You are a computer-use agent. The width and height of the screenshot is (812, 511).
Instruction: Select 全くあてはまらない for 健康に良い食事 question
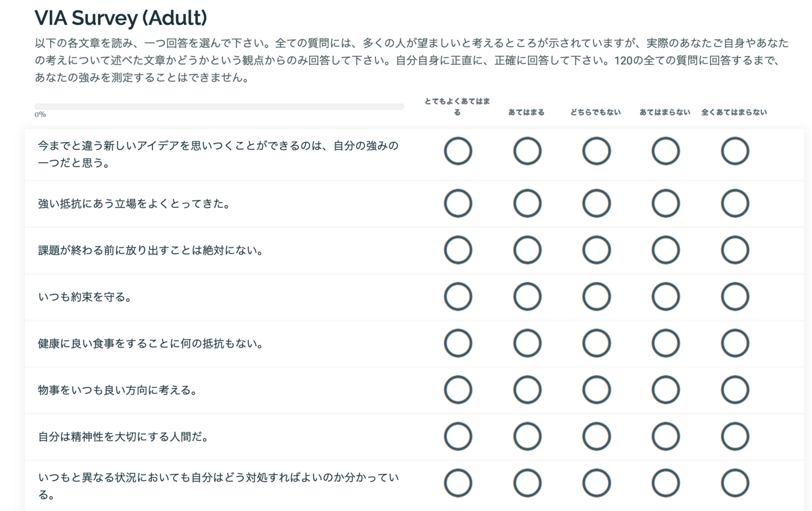(735, 343)
